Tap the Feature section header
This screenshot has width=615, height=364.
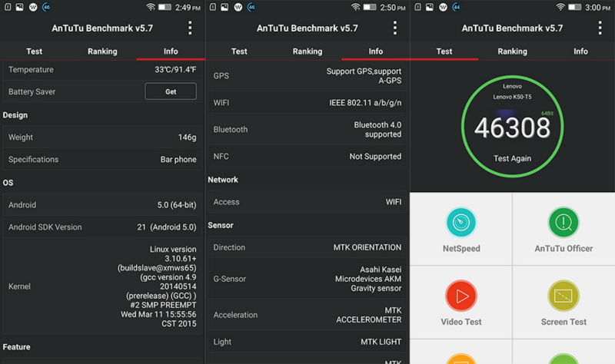(x=16, y=347)
